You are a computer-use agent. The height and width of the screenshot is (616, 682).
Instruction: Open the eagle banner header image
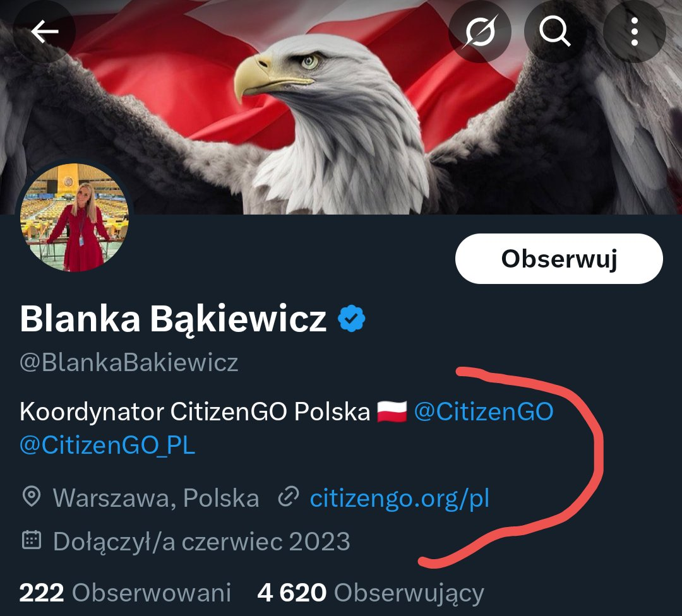pyautogui.click(x=341, y=107)
